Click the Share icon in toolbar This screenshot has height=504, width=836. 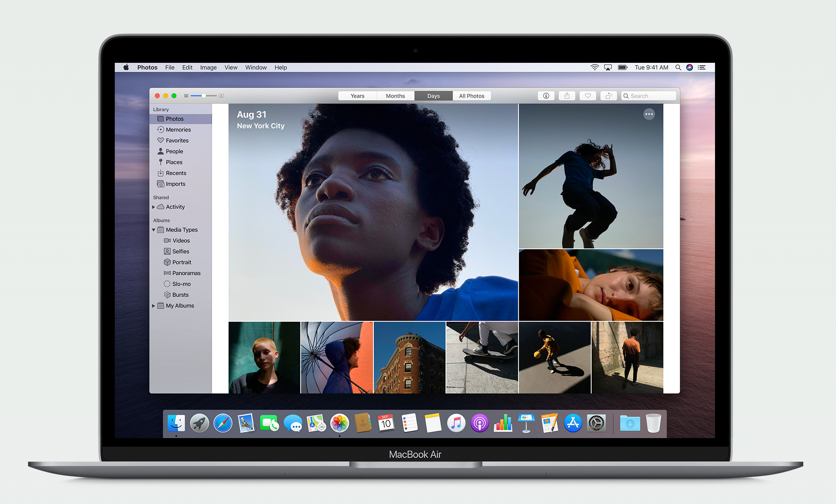[x=567, y=96]
